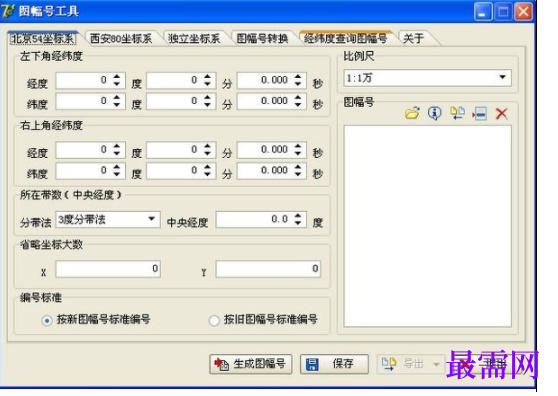Viewport: 558px width, 396px height.
Task: Click the save disk icon on 保存 button
Action: pos(312,364)
